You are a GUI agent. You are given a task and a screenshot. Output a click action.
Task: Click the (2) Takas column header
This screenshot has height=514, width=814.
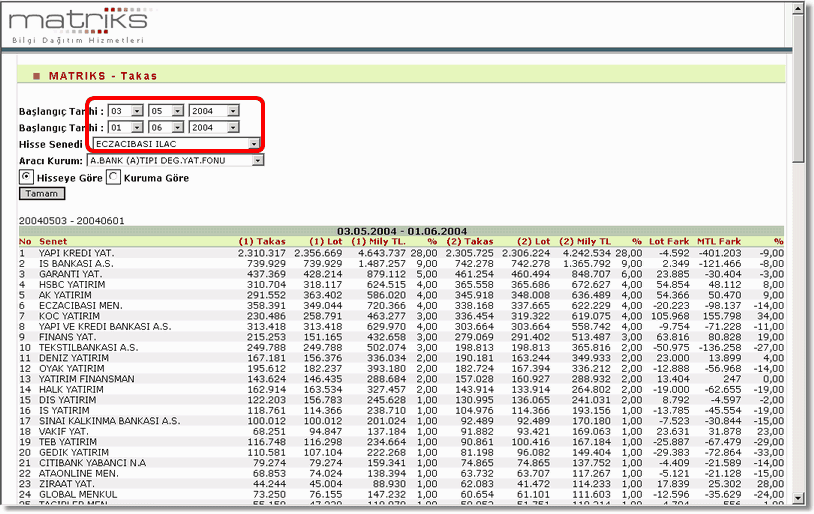(469, 241)
